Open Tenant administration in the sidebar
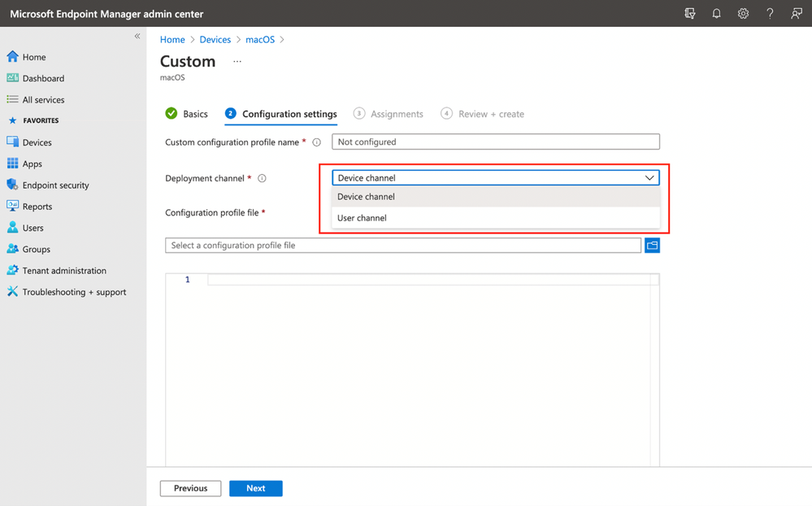Image resolution: width=812 pixels, height=506 pixels. tap(64, 271)
